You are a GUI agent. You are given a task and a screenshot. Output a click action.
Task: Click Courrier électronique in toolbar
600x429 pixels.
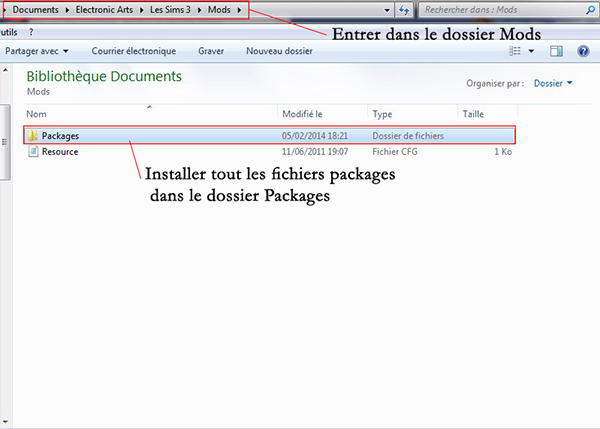[x=133, y=50]
